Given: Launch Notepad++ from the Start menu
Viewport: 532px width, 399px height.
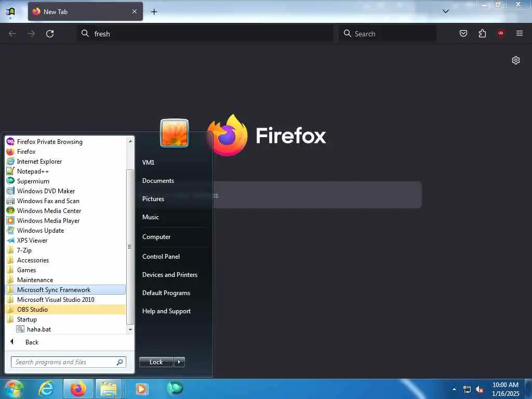Looking at the screenshot, I should click(66, 171).
